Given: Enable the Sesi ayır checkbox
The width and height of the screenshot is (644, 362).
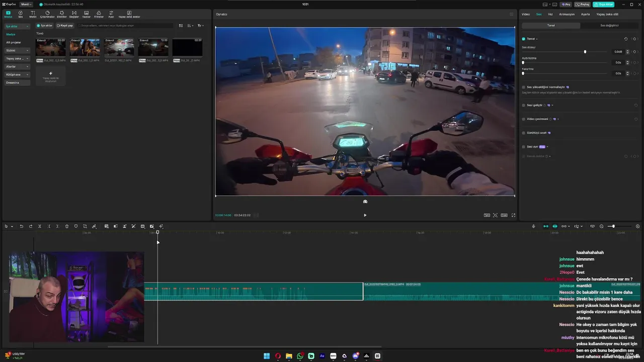Looking at the screenshot, I should pos(524,147).
